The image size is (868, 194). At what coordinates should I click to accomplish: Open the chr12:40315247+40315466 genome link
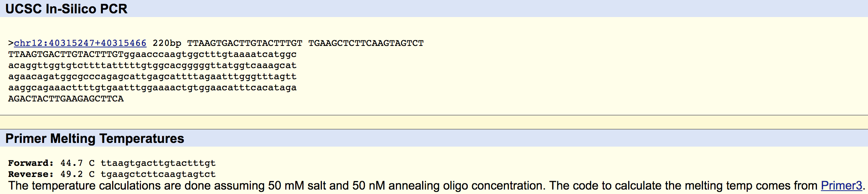tap(80, 43)
